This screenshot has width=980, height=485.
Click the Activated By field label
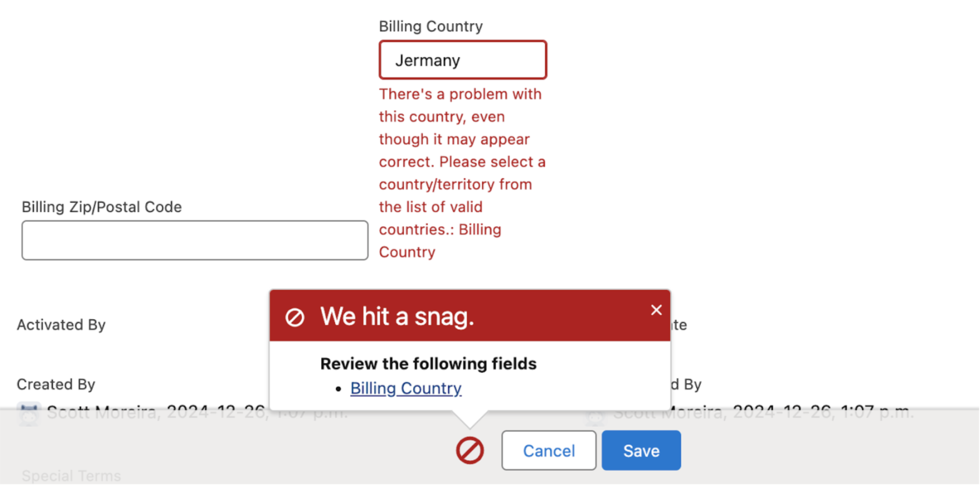point(61,325)
